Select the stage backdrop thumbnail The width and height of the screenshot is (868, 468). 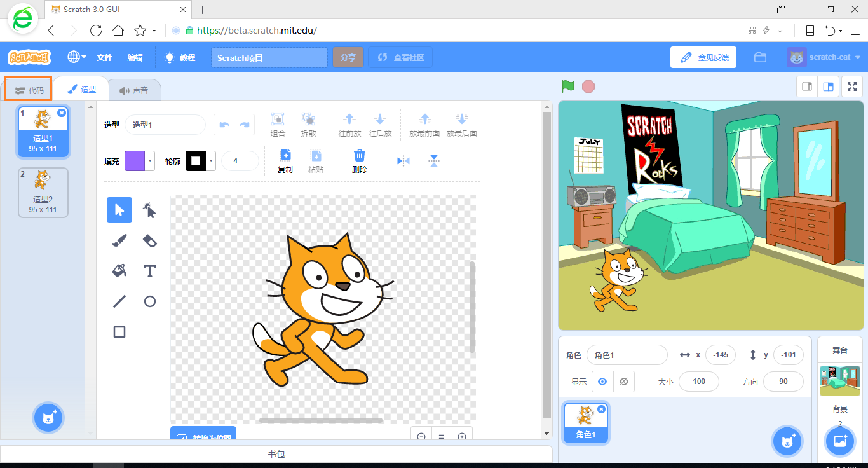pos(840,380)
